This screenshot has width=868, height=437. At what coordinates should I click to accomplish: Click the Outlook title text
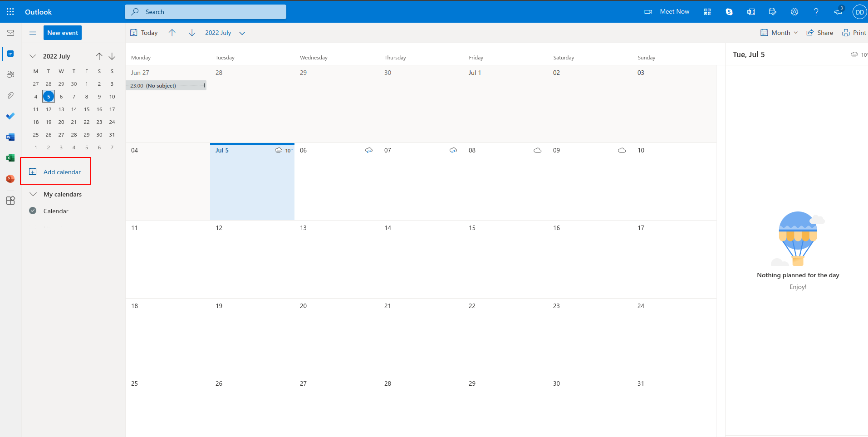coord(38,12)
